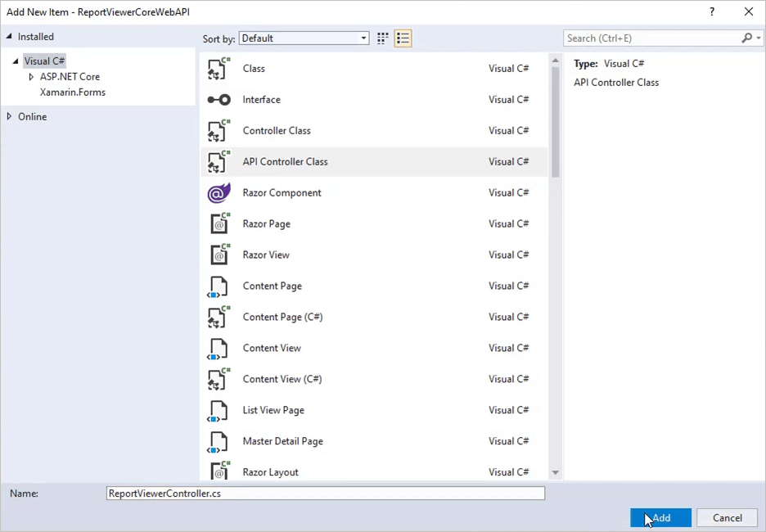Click the Master Detail Page template icon
This screenshot has height=532, width=766.
tap(219, 441)
